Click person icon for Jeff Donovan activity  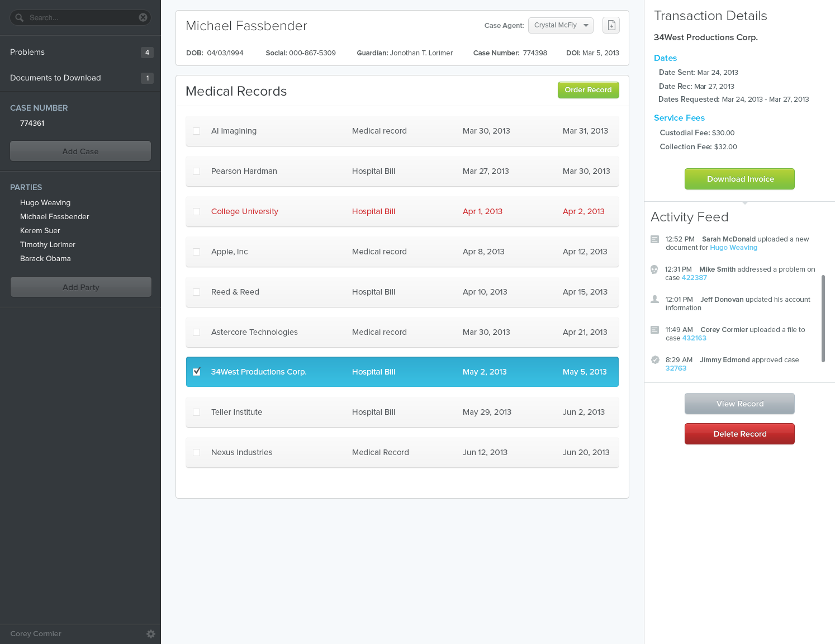pyautogui.click(x=654, y=299)
